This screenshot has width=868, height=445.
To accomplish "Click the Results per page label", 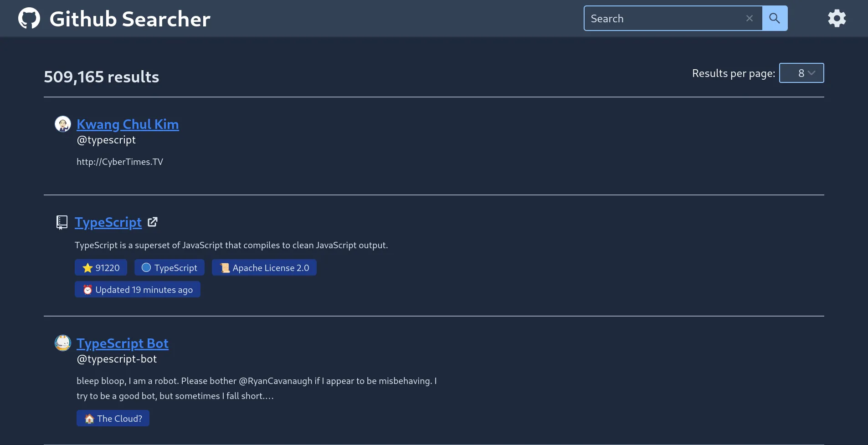I will 734,73.
